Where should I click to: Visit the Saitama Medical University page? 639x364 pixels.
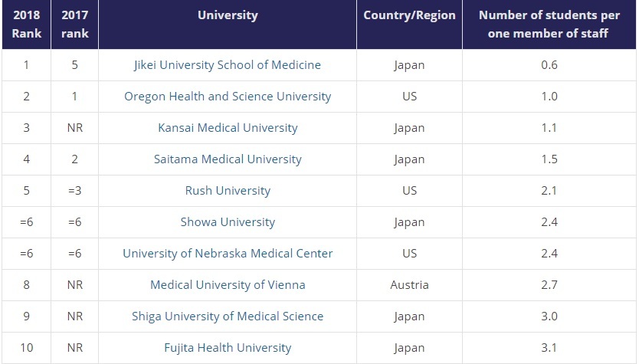pos(228,159)
